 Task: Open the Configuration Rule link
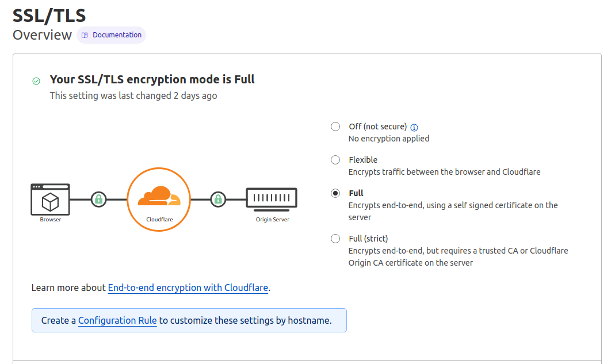(x=117, y=321)
